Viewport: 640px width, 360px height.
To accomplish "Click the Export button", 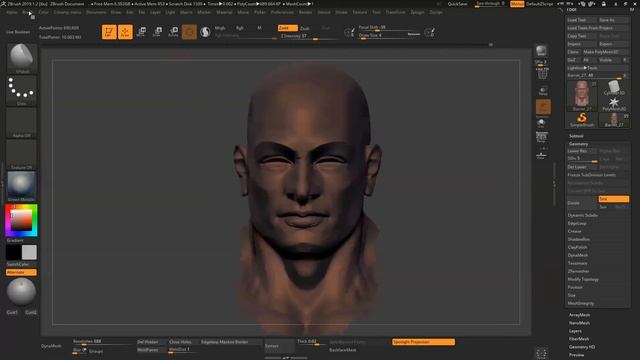I will click(613, 44).
